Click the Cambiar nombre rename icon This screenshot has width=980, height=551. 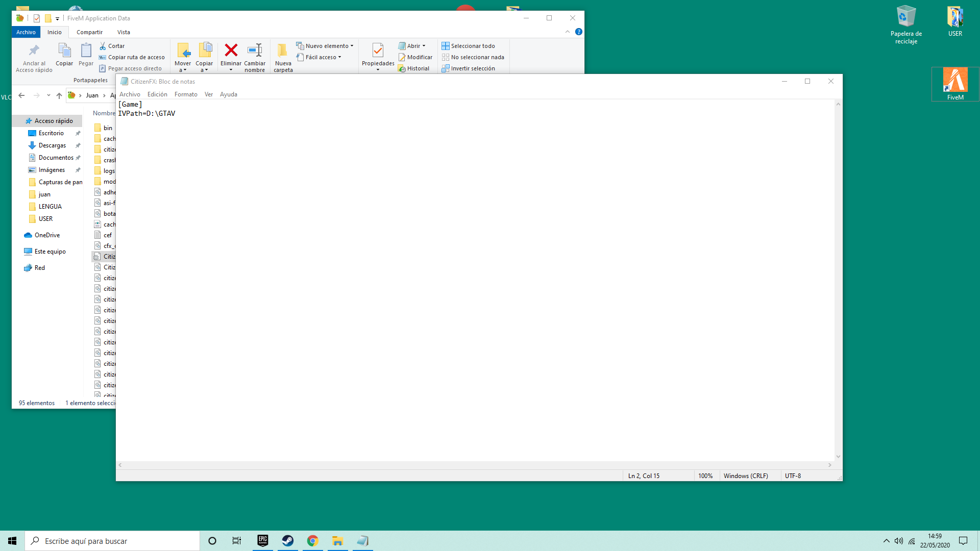254,50
